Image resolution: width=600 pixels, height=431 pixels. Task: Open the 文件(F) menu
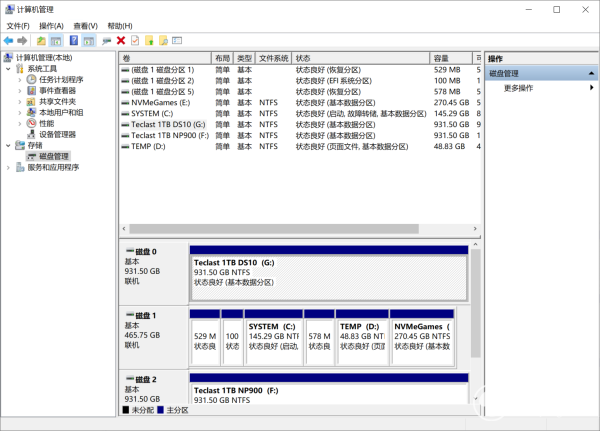click(18, 26)
